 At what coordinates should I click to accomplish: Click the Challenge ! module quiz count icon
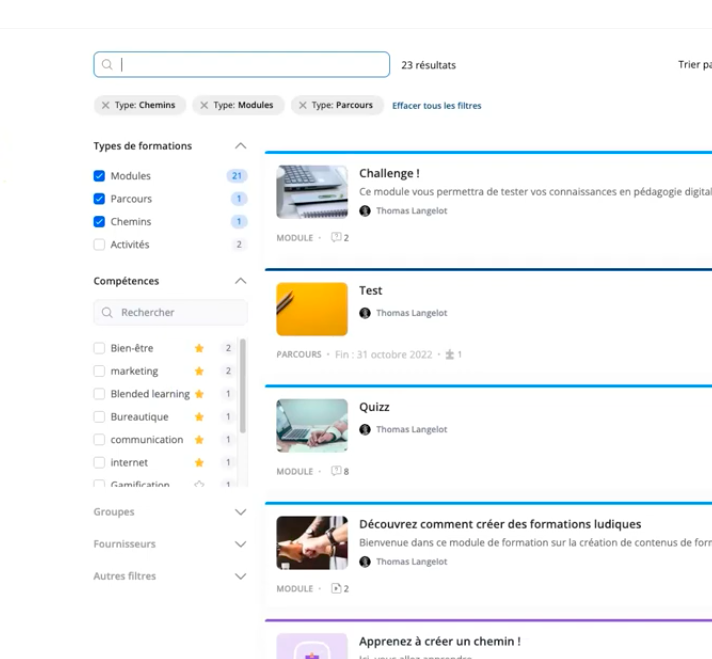click(336, 237)
